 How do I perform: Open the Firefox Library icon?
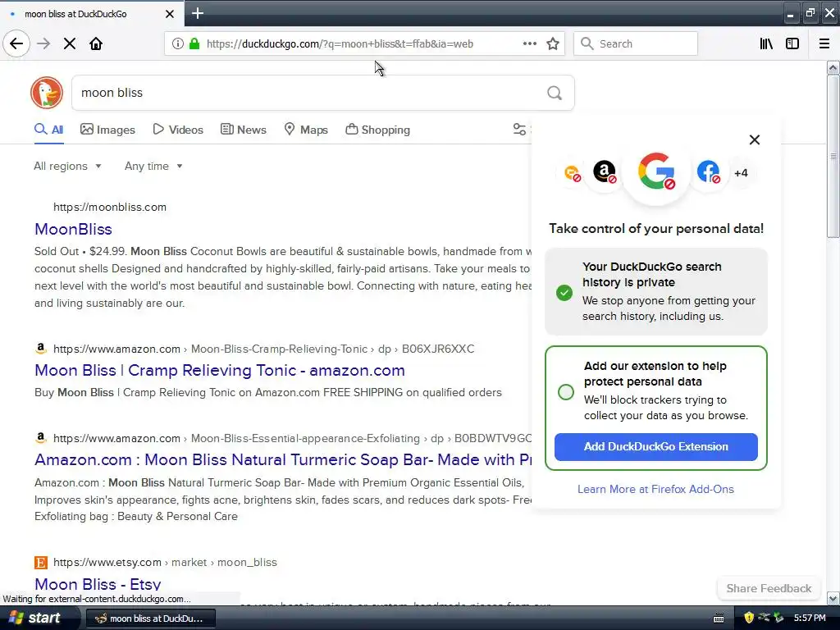coord(766,43)
